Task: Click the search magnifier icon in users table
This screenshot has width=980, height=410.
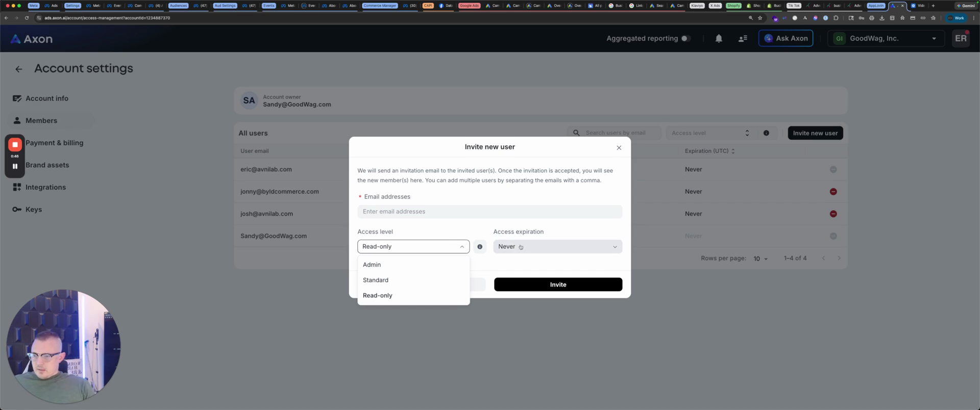Action: 576,133
